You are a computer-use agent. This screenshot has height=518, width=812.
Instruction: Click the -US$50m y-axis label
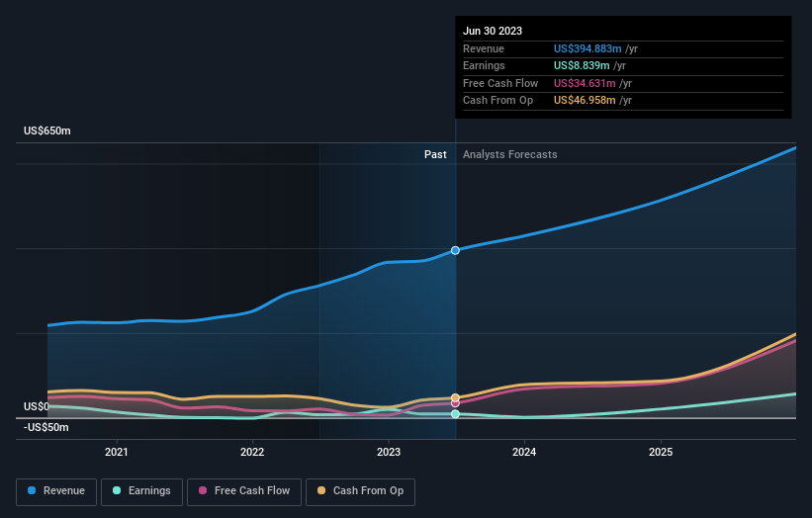pos(46,427)
